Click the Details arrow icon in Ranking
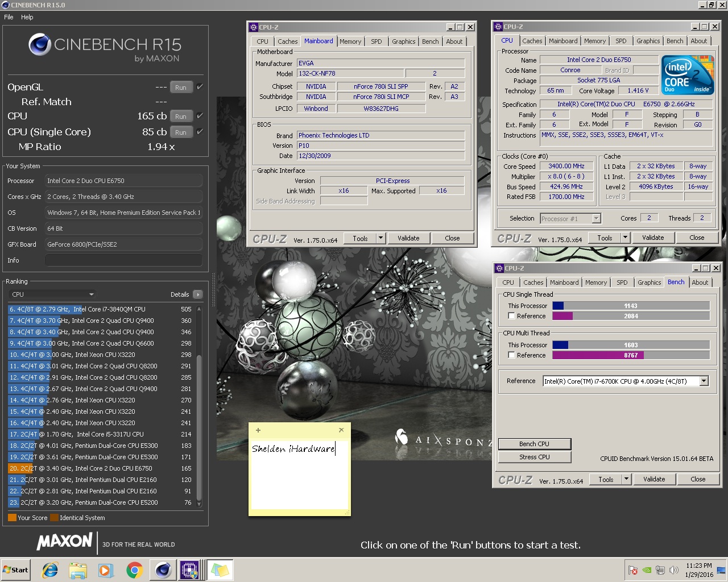The width and height of the screenshot is (728, 582). coord(197,294)
